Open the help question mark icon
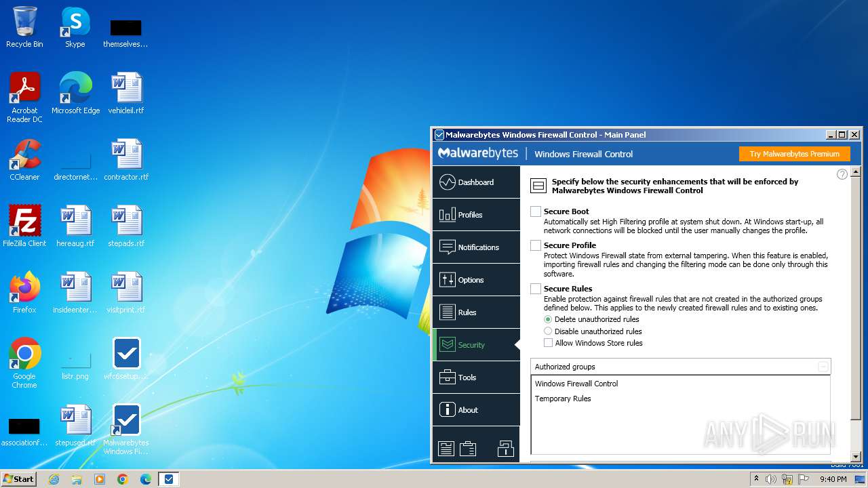Screen dimensions: 868x488 (842, 174)
